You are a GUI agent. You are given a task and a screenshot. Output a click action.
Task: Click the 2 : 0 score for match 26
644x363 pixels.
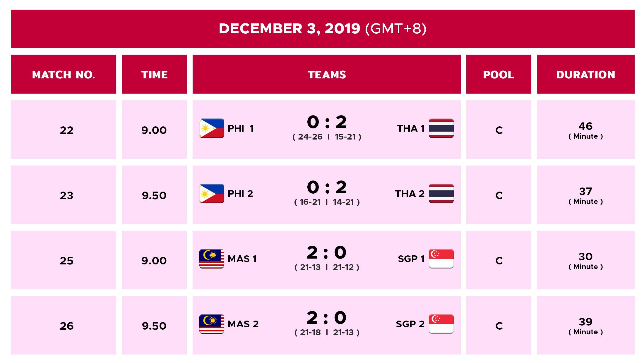coord(327,318)
